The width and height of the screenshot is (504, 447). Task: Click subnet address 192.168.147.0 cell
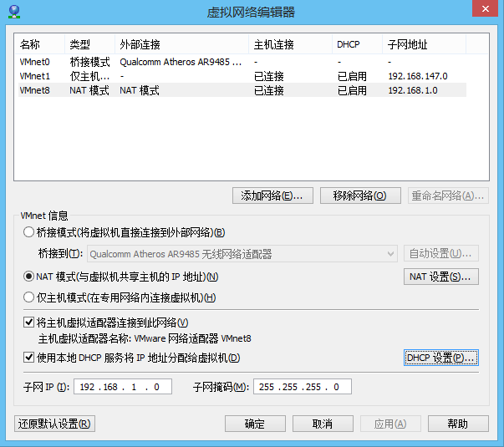[x=418, y=76]
